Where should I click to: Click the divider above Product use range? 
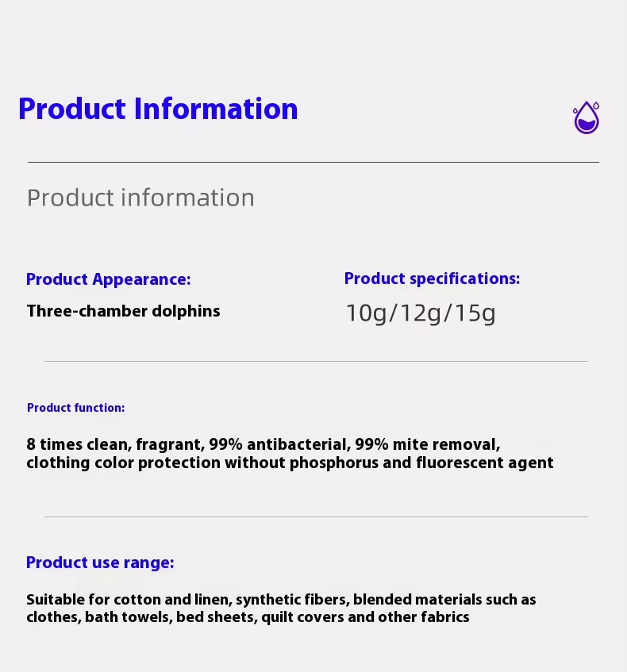316,516
